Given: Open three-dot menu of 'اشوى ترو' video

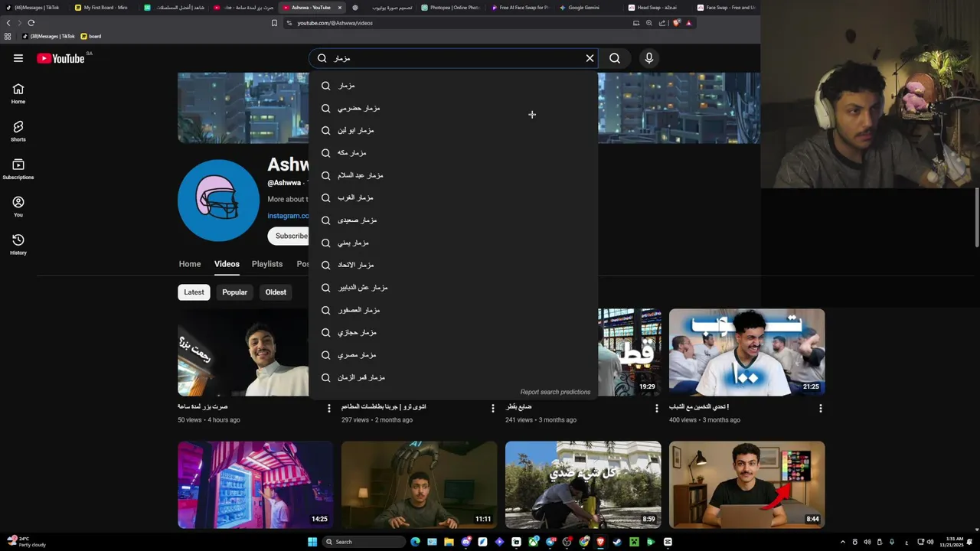Looking at the screenshot, I should pos(493,409).
